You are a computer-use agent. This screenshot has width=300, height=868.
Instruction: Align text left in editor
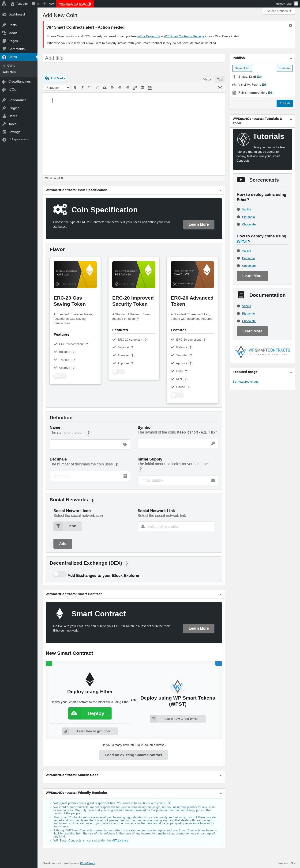112,88
